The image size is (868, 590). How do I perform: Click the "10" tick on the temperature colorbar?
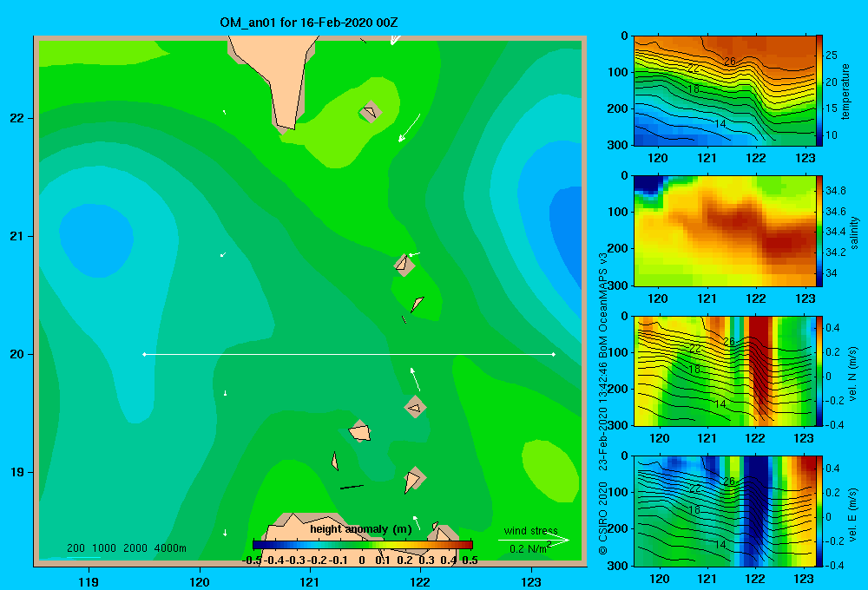click(832, 135)
